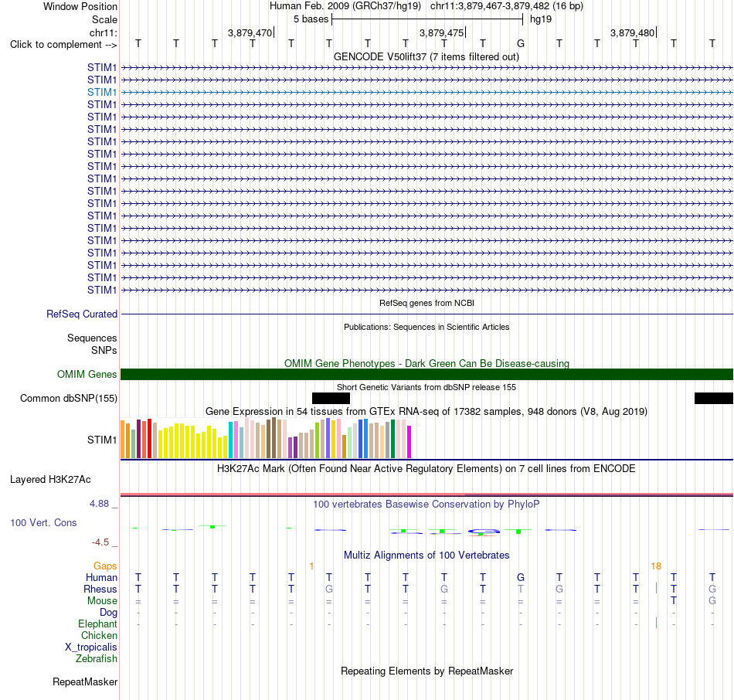The width and height of the screenshot is (734, 700).
Task: Click the Layered H3K27Ac label
Action: coord(50,480)
